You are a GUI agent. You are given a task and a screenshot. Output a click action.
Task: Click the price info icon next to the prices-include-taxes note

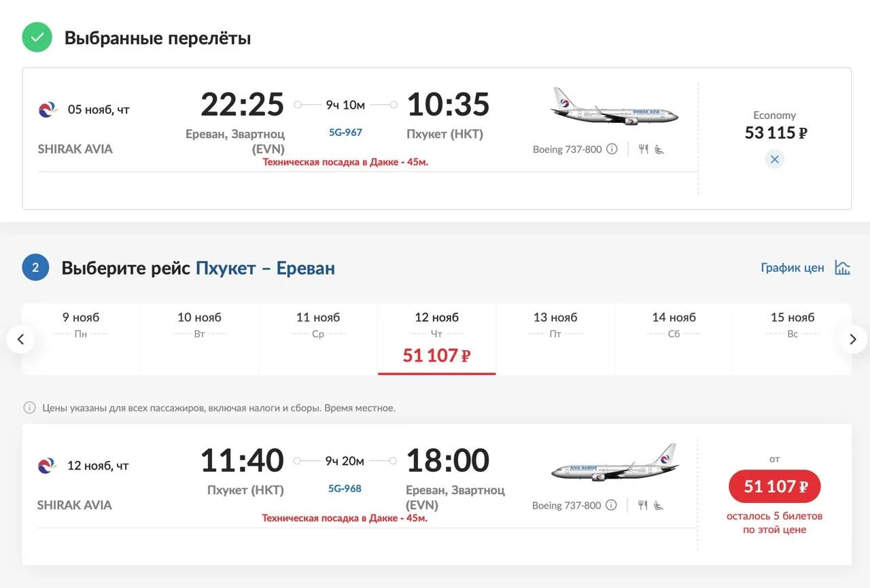[29, 408]
